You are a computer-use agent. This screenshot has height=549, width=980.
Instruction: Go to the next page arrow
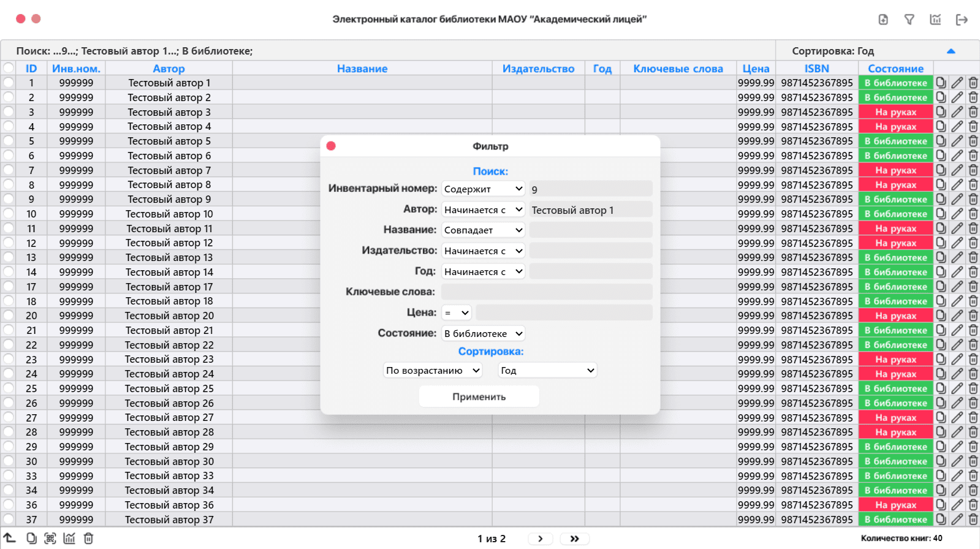[540, 539]
